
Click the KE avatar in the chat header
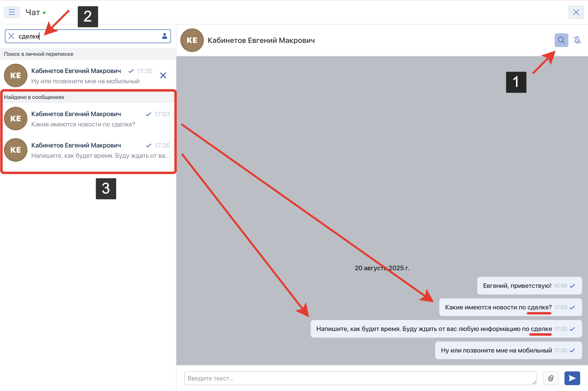[x=192, y=40]
